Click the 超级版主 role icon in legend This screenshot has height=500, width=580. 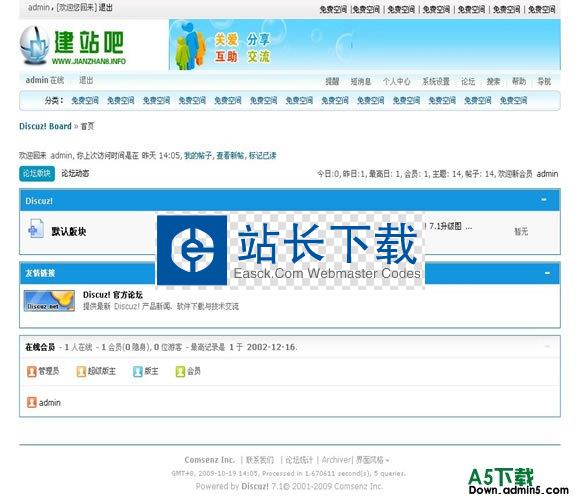[x=81, y=371]
